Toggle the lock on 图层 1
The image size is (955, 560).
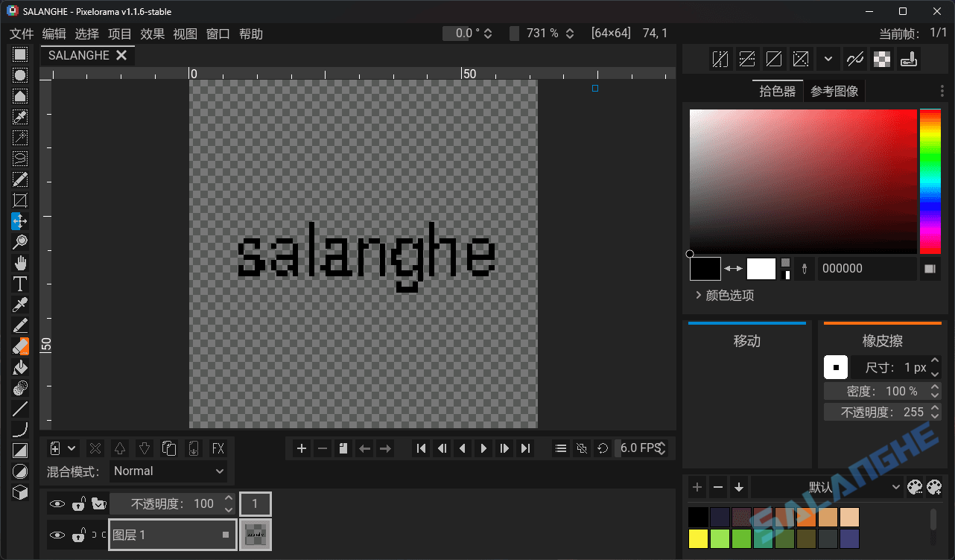point(78,535)
